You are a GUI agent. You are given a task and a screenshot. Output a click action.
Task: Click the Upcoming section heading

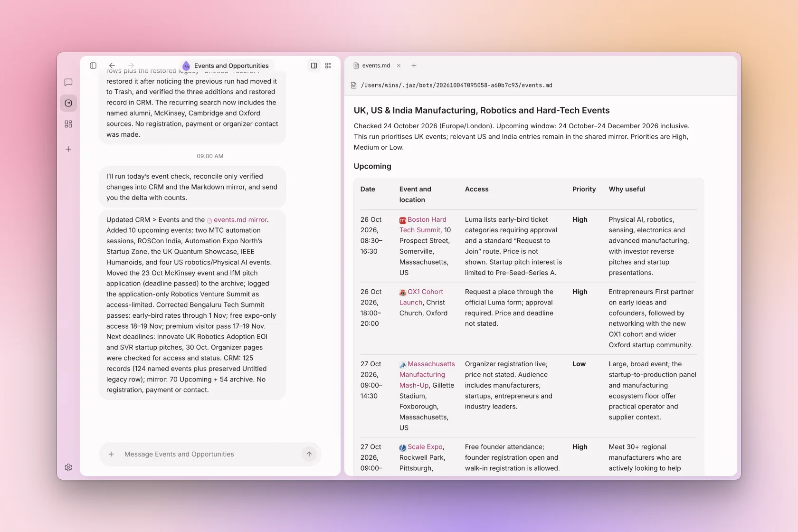pos(372,166)
